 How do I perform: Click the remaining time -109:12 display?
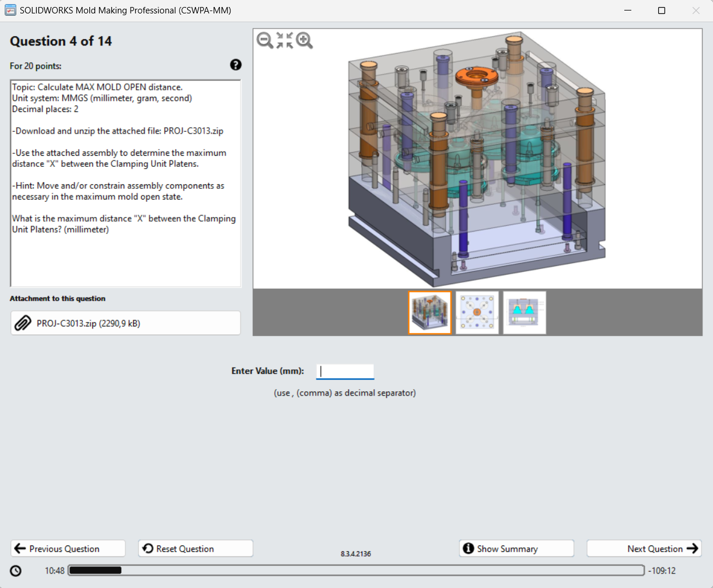(661, 570)
